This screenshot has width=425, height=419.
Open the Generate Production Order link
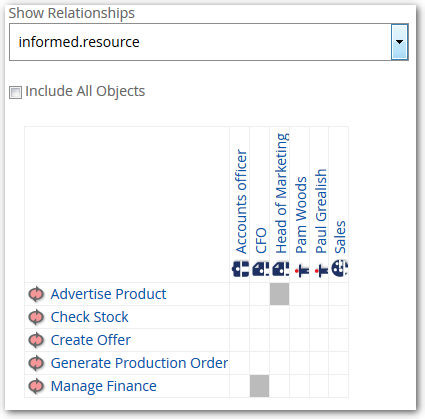tap(139, 363)
